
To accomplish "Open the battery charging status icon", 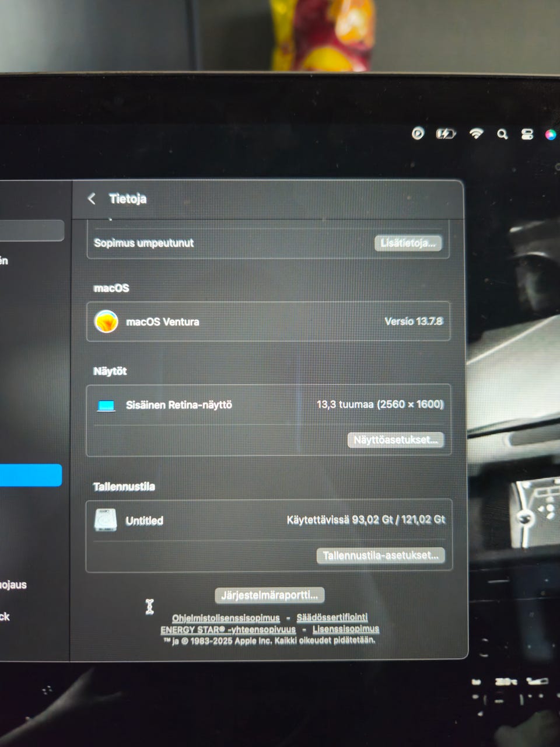I will [x=446, y=134].
